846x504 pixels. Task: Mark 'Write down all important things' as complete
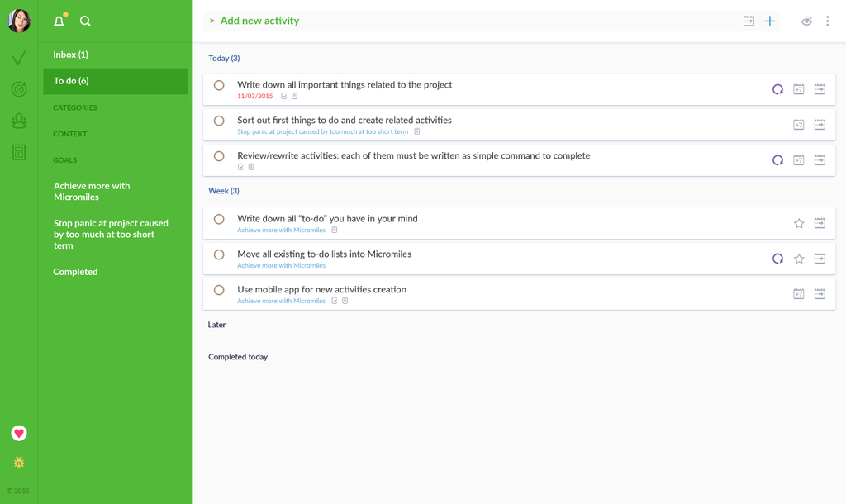click(219, 85)
